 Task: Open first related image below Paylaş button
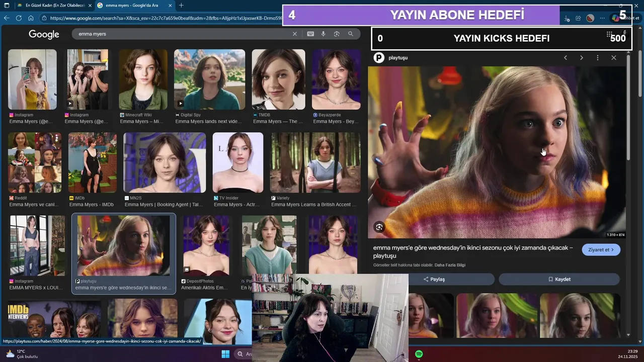[431, 315]
